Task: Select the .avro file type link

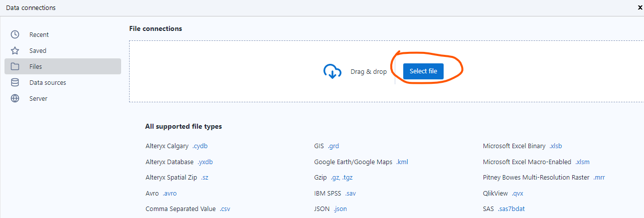Action: (x=169, y=193)
